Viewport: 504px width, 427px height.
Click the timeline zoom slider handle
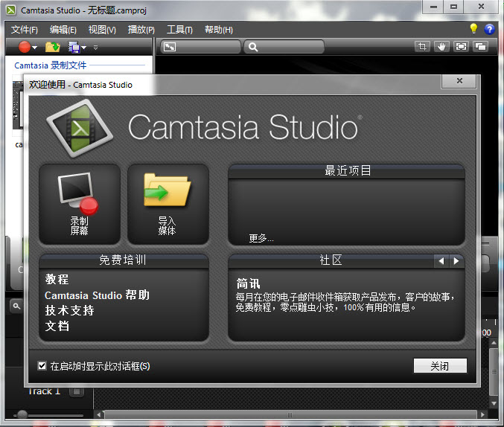coord(22,414)
